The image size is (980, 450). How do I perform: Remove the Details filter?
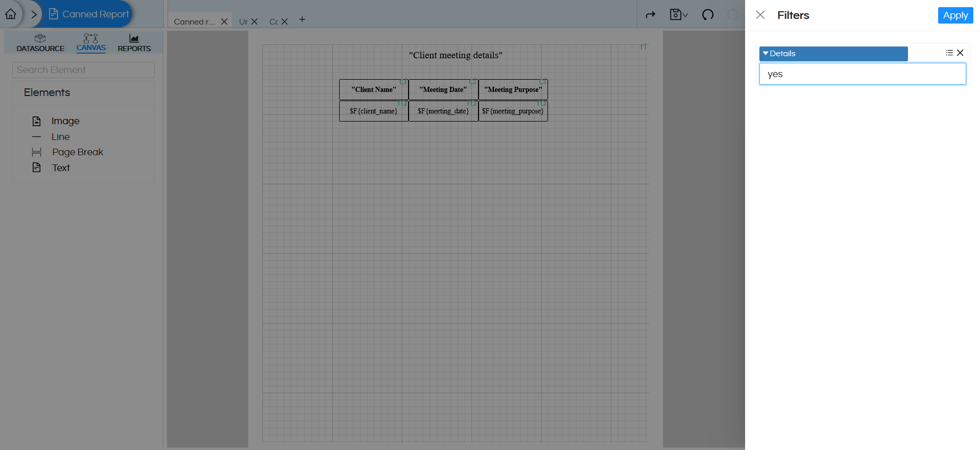(960, 53)
